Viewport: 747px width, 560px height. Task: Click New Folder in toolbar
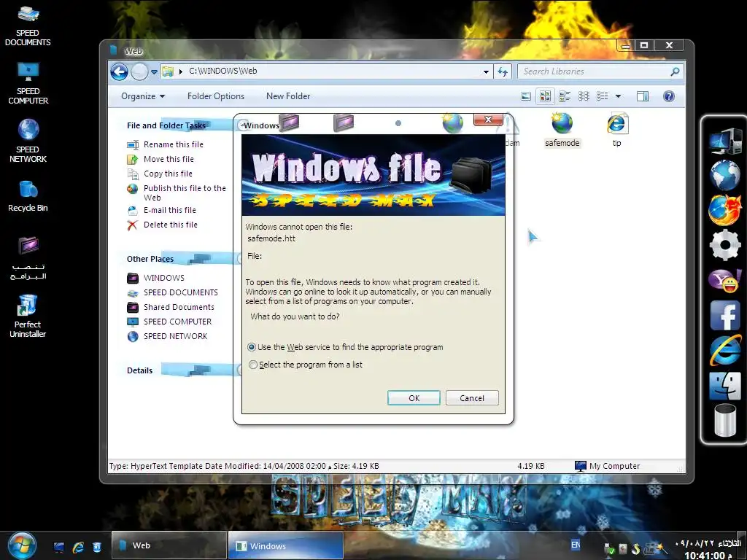(x=288, y=96)
